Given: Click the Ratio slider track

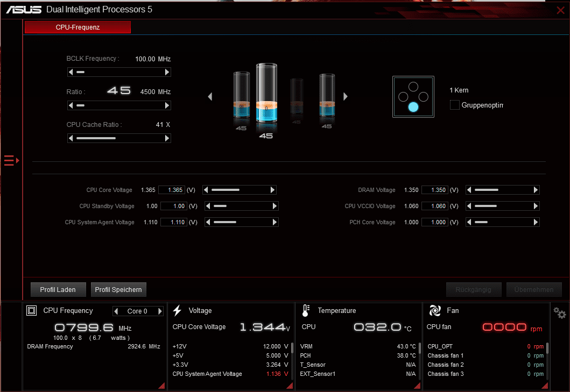Looking at the screenshot, I should pyautogui.click(x=119, y=105).
